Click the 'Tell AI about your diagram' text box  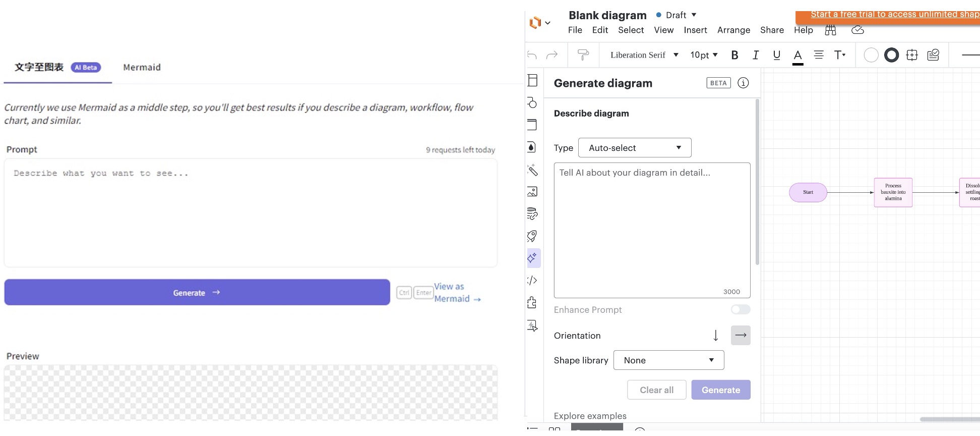(651, 230)
